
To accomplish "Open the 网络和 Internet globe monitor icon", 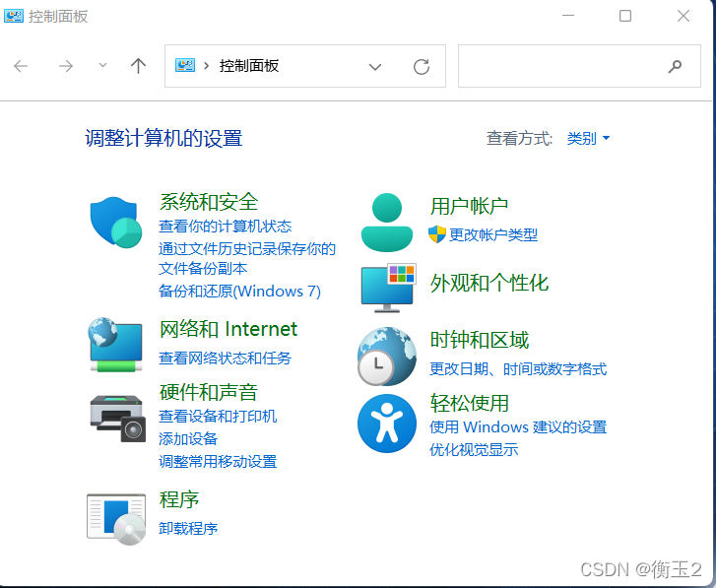I will pyautogui.click(x=115, y=345).
